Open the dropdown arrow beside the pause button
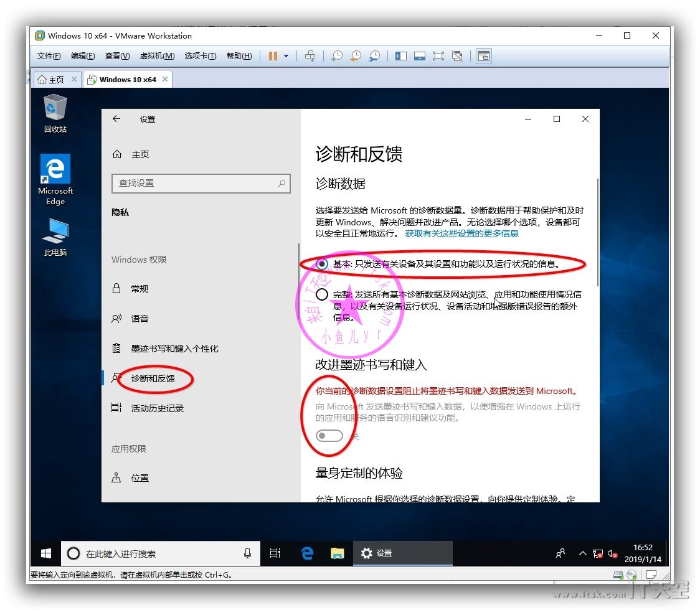The width and height of the screenshot is (700, 610). (286, 56)
